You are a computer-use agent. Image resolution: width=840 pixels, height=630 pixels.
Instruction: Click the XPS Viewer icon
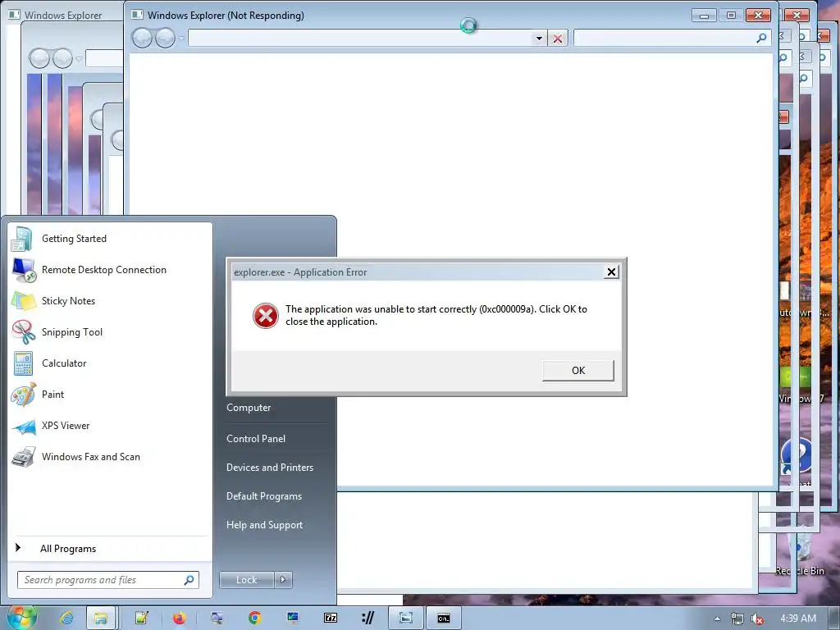[x=24, y=427]
